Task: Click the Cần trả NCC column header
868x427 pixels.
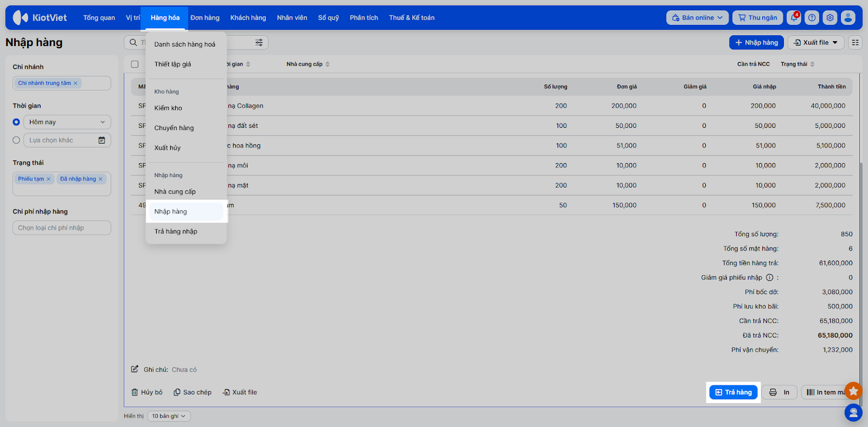Action: coord(753,64)
